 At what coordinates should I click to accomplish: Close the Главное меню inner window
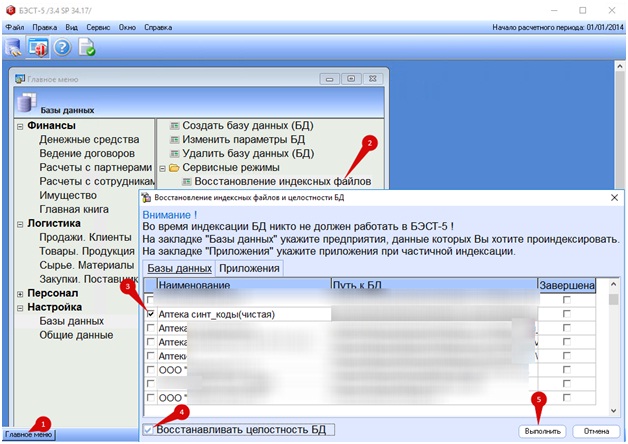[372, 79]
